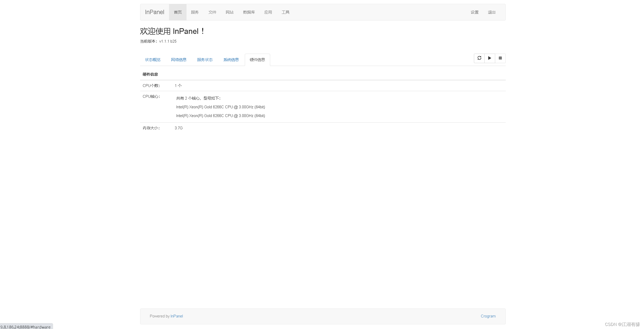Viewport: 644px width, 329px height.
Task: Select the 硬件信息 tab
Action: [257, 60]
